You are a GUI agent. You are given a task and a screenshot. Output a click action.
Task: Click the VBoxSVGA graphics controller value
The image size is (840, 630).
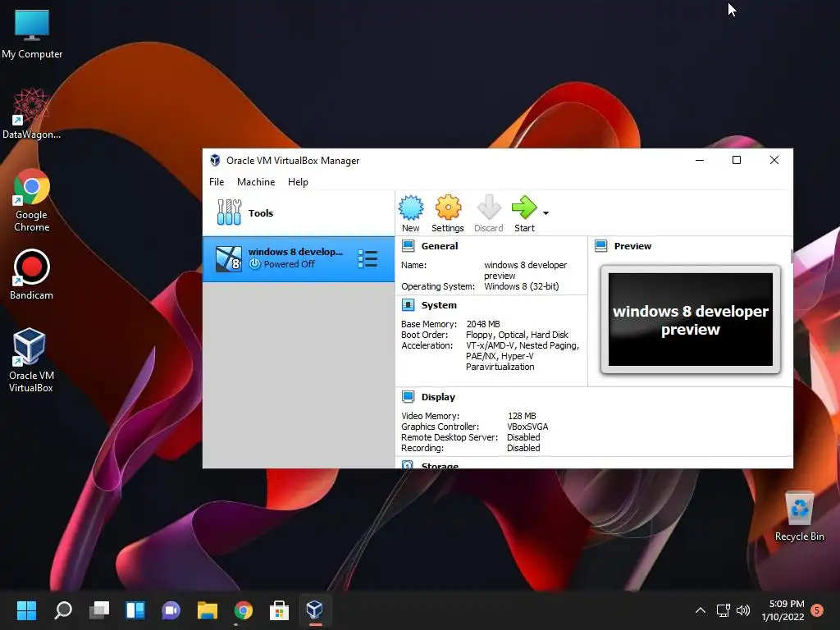coord(527,427)
